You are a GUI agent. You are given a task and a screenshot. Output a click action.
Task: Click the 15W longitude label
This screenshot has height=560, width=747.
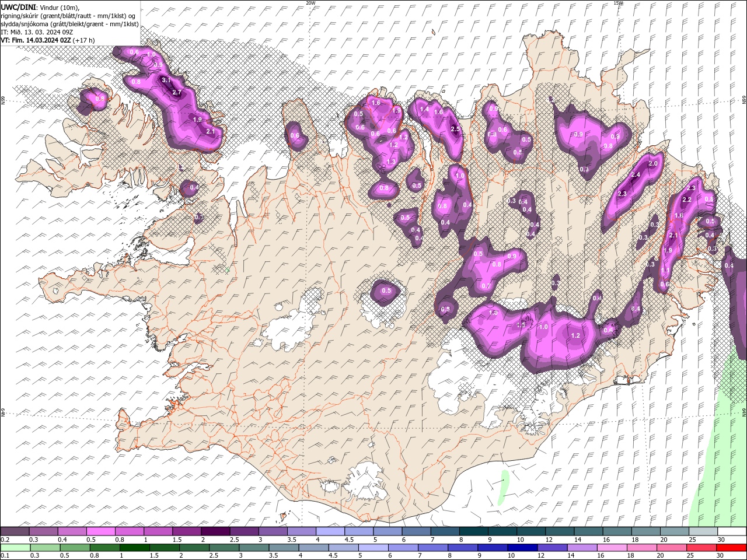[x=619, y=3]
